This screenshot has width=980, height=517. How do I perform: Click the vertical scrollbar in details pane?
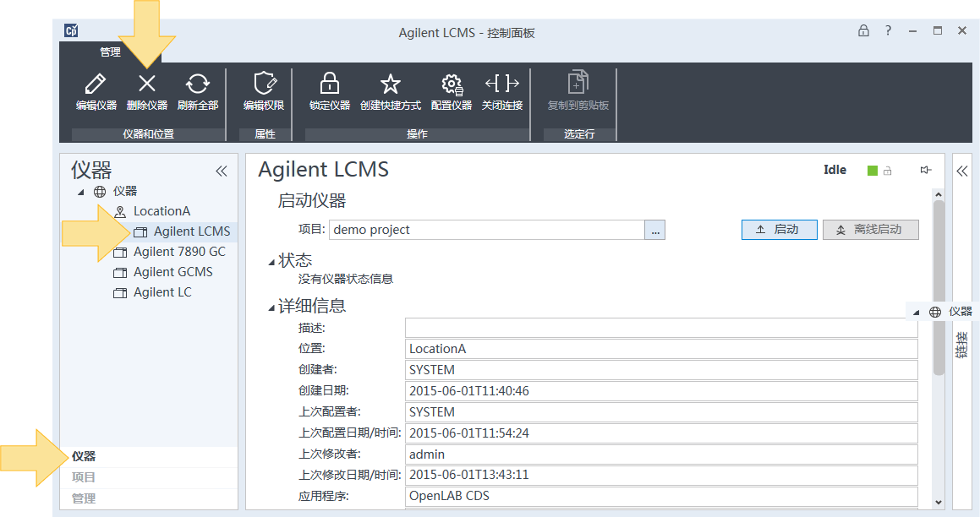point(938,287)
